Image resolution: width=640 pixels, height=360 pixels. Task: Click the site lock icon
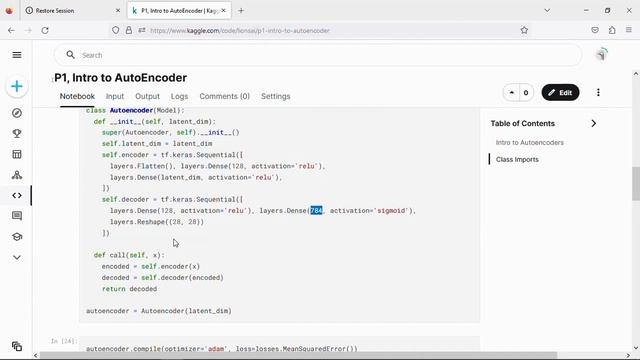coord(129,30)
